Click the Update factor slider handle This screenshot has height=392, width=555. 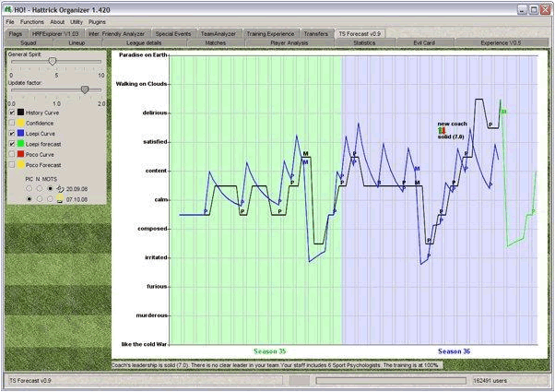pyautogui.click(x=85, y=89)
